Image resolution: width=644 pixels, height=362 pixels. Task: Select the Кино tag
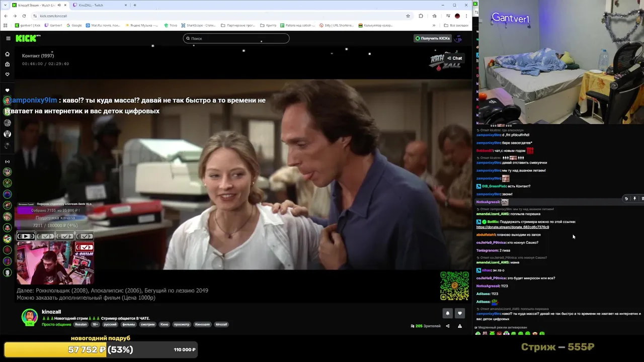pyautogui.click(x=165, y=324)
